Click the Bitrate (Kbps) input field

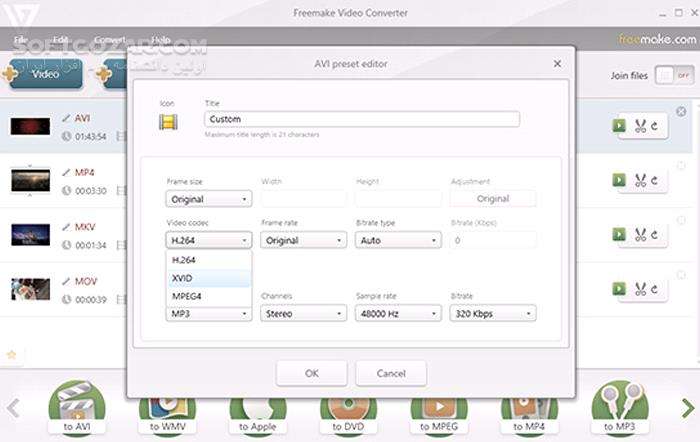(x=492, y=240)
